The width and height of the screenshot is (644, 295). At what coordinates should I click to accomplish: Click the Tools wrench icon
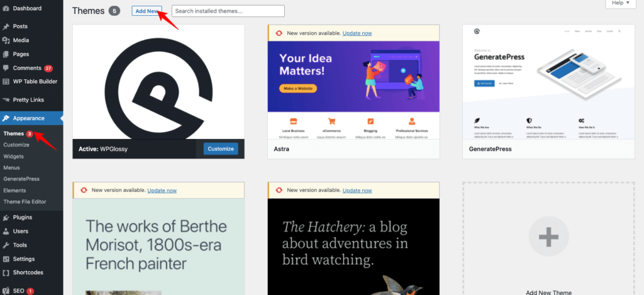[6, 245]
